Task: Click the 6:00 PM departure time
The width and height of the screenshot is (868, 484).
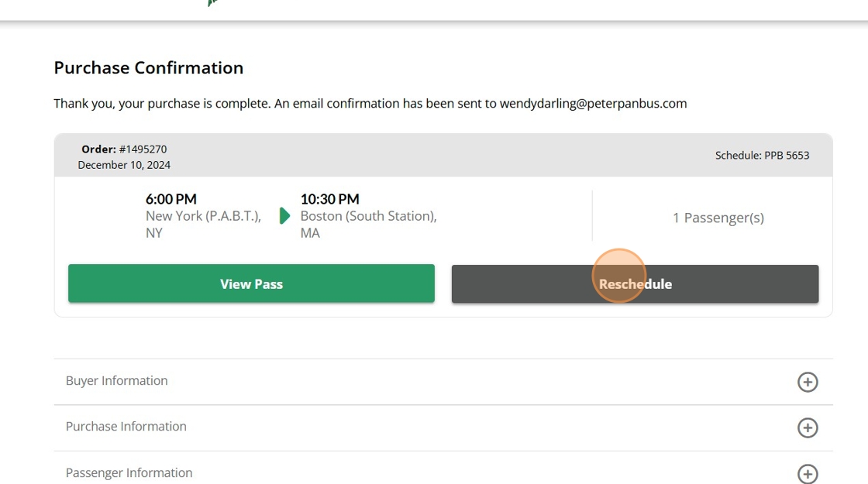Action: (171, 199)
